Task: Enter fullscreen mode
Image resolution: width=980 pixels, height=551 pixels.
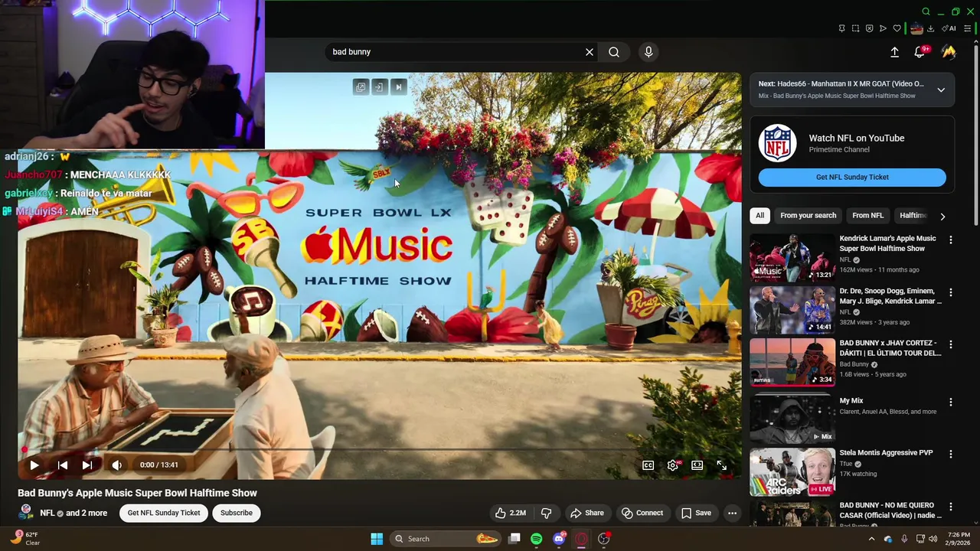Action: [x=721, y=465]
